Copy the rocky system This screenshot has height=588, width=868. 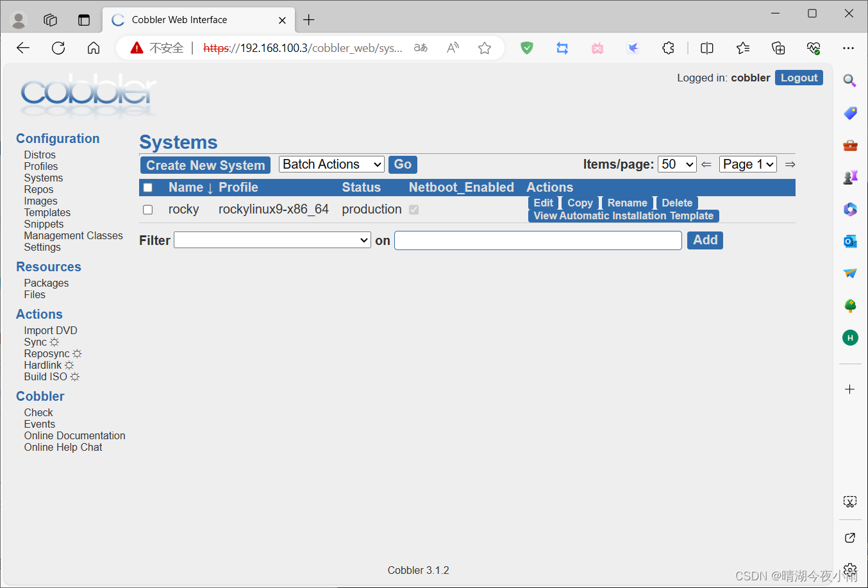[x=580, y=203]
